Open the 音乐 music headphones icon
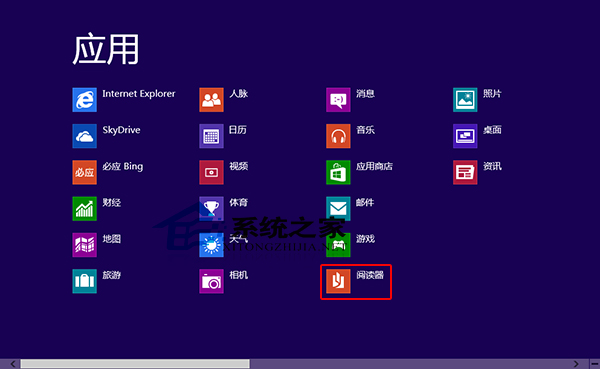 [x=338, y=136]
